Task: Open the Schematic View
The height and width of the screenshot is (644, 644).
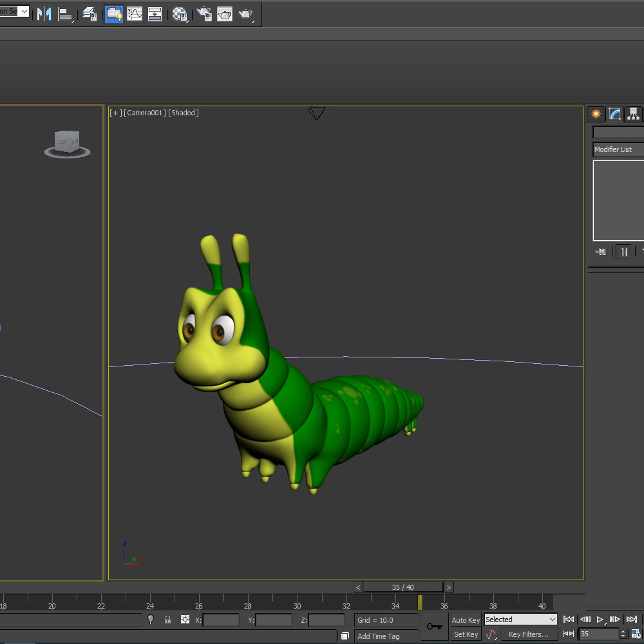Action: tap(155, 14)
